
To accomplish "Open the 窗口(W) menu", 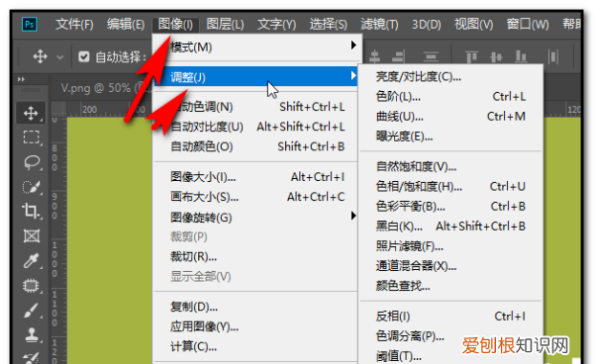I will (x=528, y=25).
